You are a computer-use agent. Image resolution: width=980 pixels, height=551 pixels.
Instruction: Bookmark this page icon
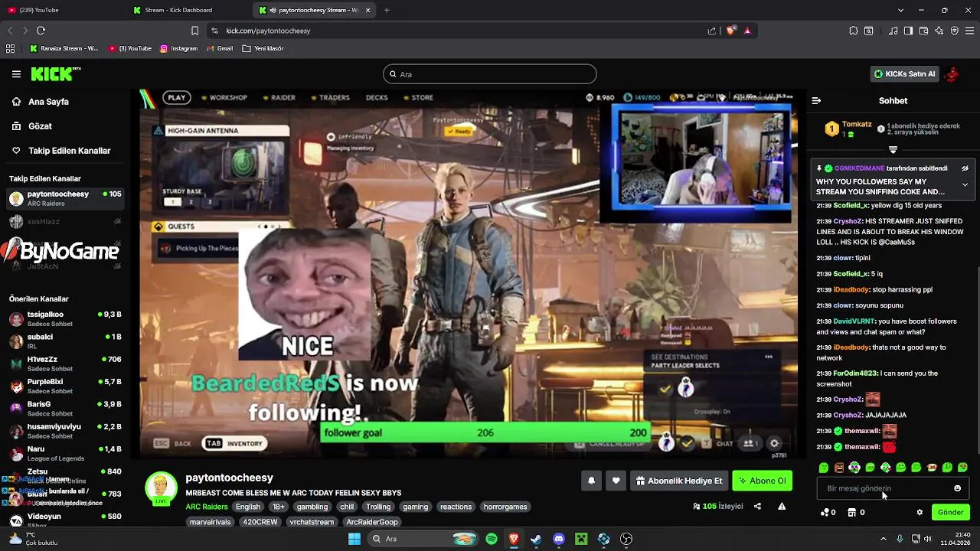point(194,31)
